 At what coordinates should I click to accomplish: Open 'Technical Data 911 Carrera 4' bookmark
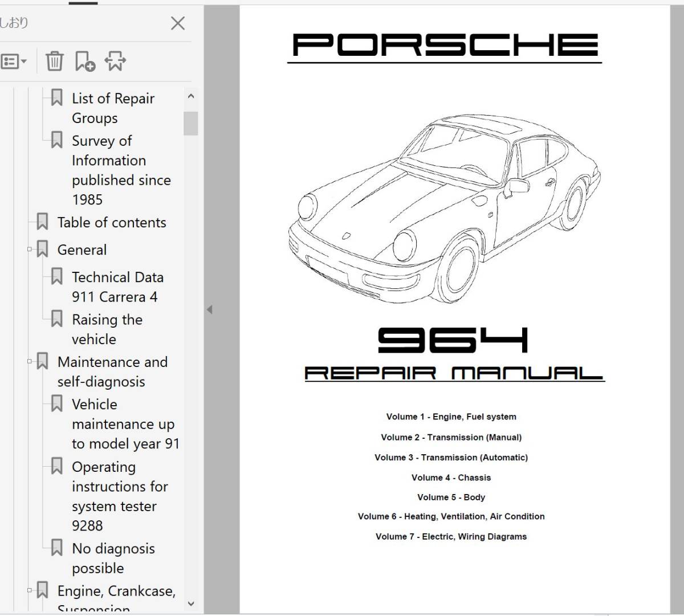pos(117,287)
